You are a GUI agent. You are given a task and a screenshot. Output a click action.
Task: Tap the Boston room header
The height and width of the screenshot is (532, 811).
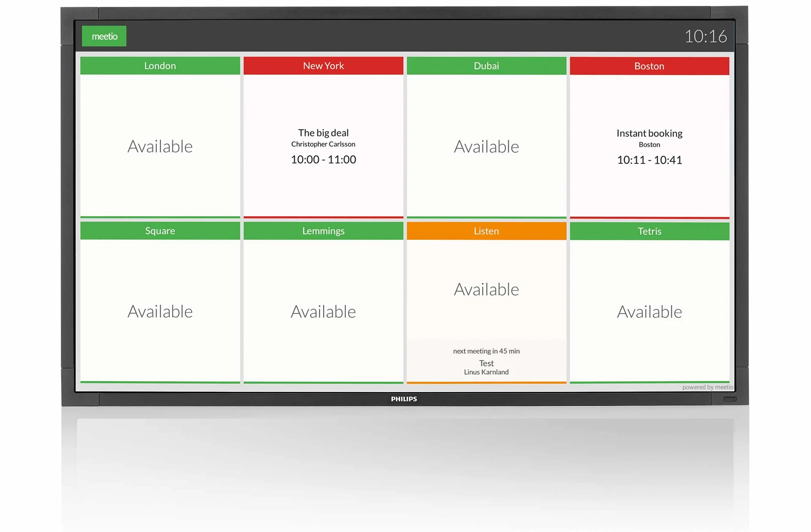649,66
